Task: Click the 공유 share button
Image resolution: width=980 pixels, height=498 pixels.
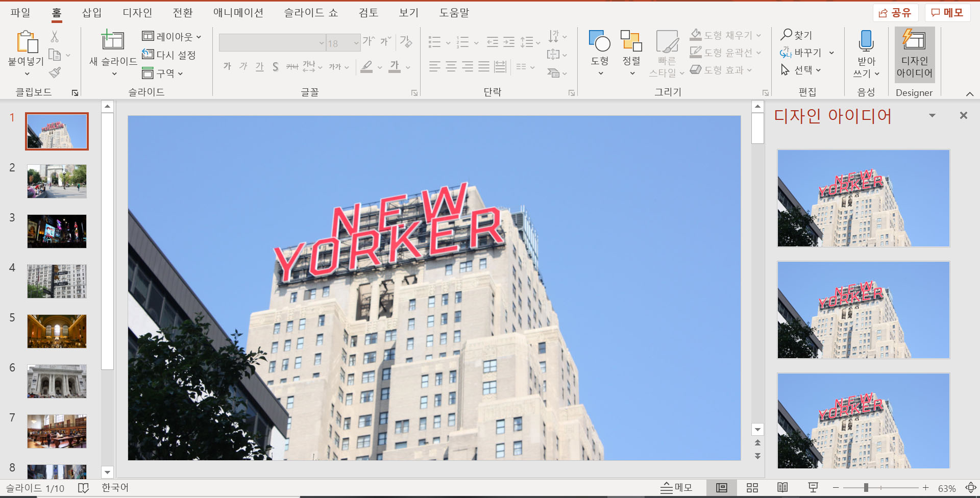Action: click(x=895, y=13)
